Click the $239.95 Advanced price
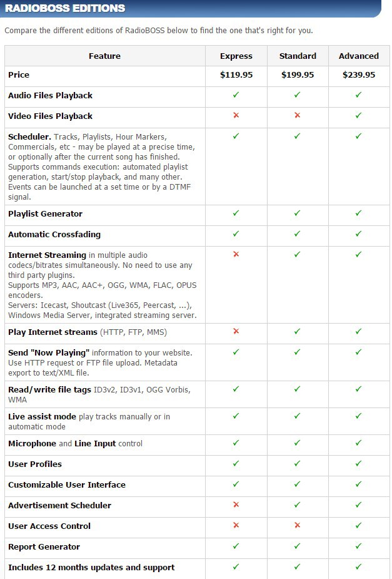This screenshot has width=392, height=579. click(359, 75)
